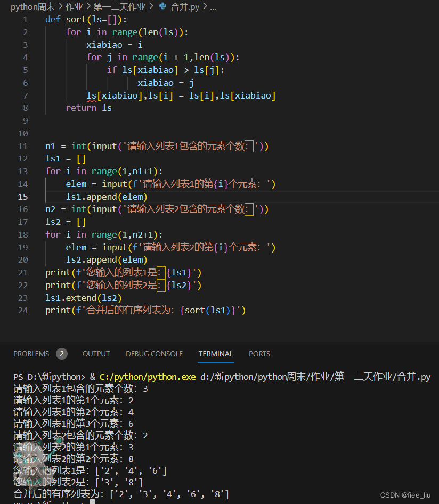Click the 'if ls[xiabiao] > ls[j]:' line
439x504 pixels.
(x=166, y=70)
